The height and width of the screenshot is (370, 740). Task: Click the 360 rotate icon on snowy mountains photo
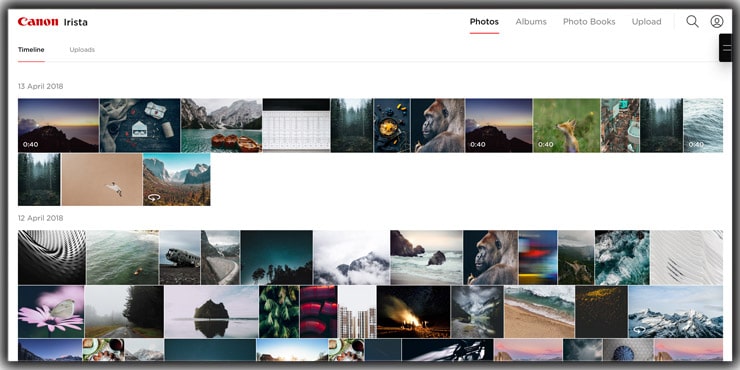coord(639,330)
